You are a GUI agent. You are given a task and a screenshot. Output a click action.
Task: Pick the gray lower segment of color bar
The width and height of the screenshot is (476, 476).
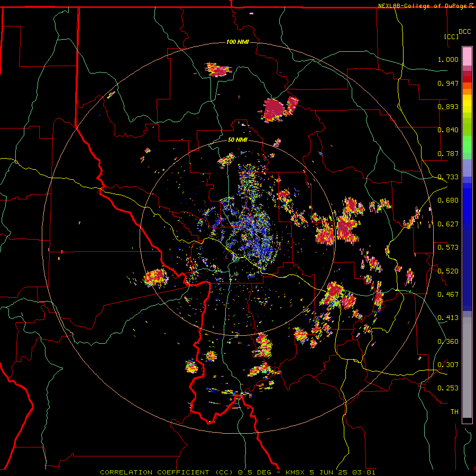tap(467, 368)
